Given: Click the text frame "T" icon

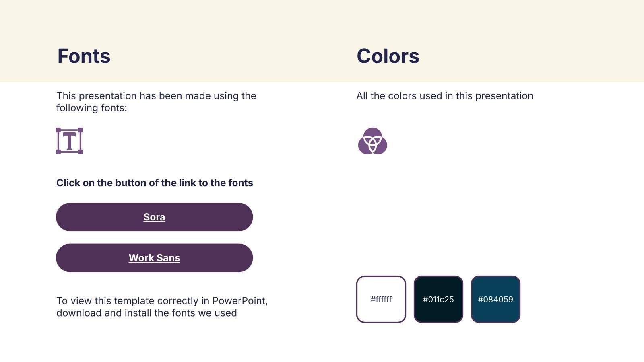Looking at the screenshot, I should 69,141.
